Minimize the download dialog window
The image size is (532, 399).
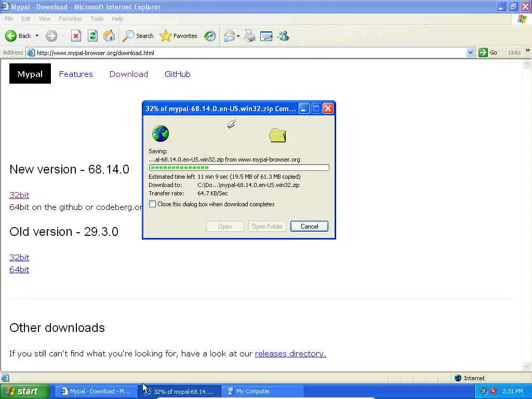(303, 109)
